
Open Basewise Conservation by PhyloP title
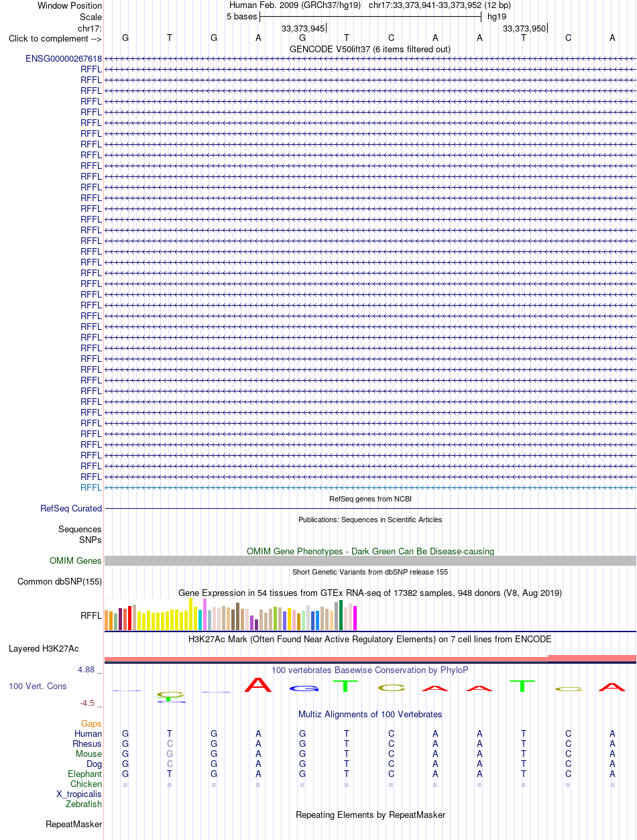pos(370,670)
